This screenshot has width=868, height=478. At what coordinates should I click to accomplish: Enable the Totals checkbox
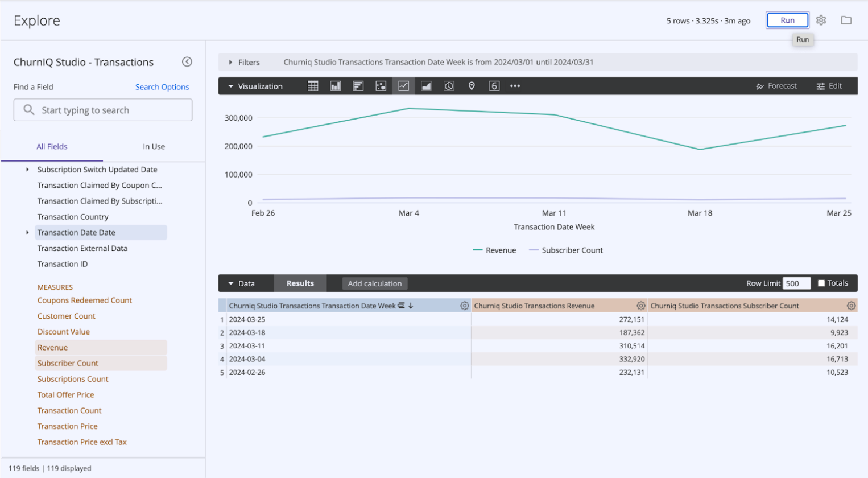[x=821, y=283]
